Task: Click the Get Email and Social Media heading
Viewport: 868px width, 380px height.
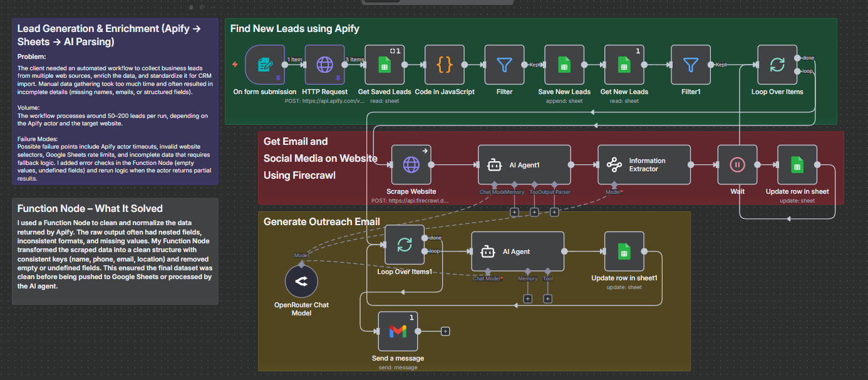Action: point(321,158)
